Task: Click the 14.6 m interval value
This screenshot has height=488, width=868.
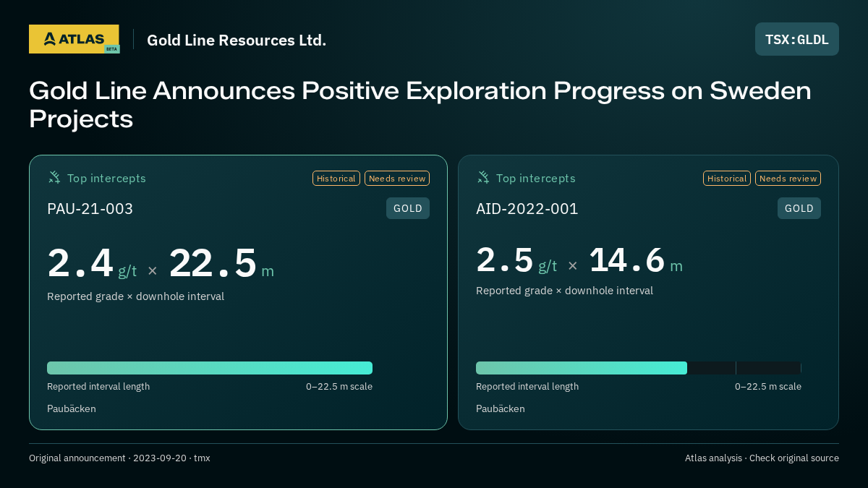Action: coord(636,260)
